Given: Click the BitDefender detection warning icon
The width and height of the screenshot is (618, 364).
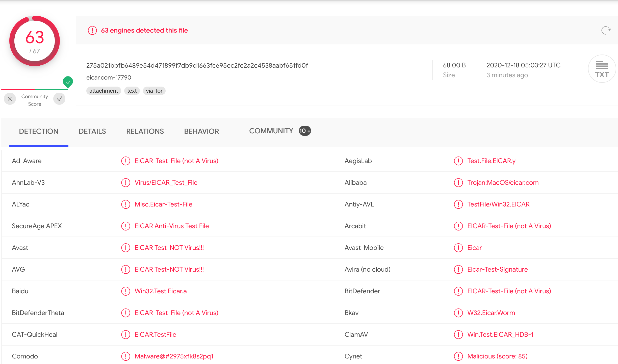Looking at the screenshot, I should pos(458,291).
